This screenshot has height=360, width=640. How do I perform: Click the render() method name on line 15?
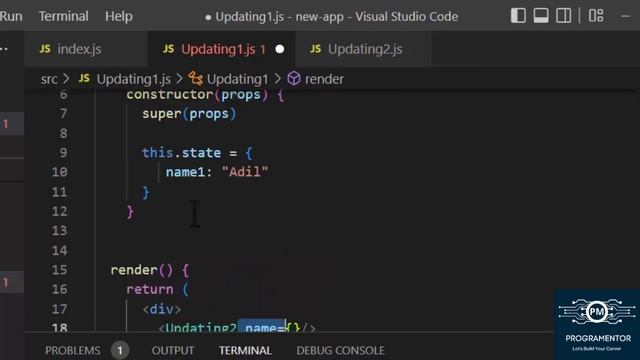[134, 270]
